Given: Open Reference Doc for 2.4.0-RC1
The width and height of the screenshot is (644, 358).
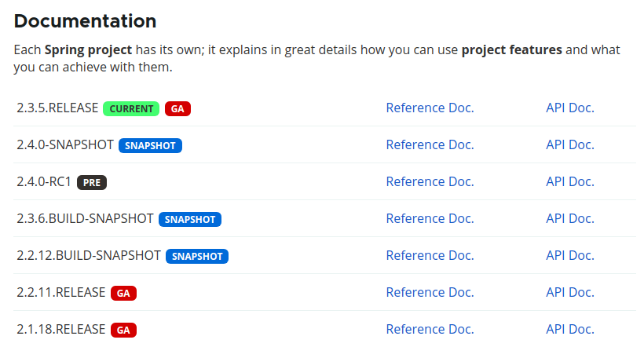Looking at the screenshot, I should point(430,182).
